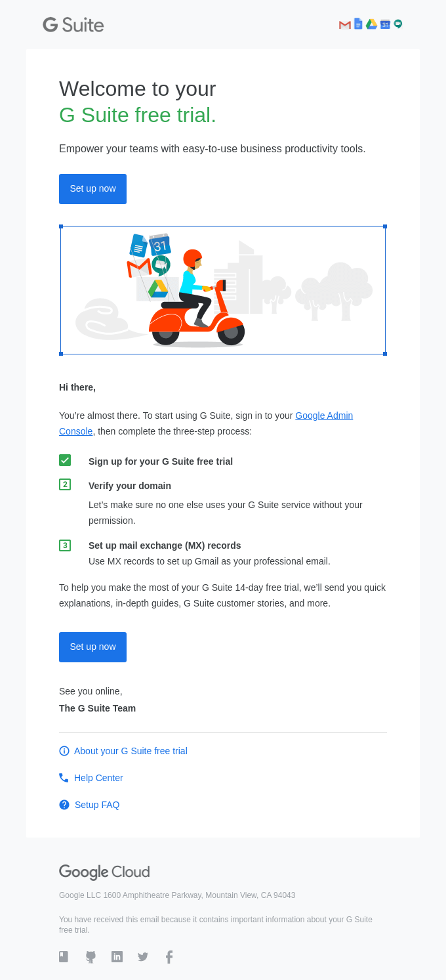Click the Gmail icon in the header
446x980 pixels.
[344, 25]
